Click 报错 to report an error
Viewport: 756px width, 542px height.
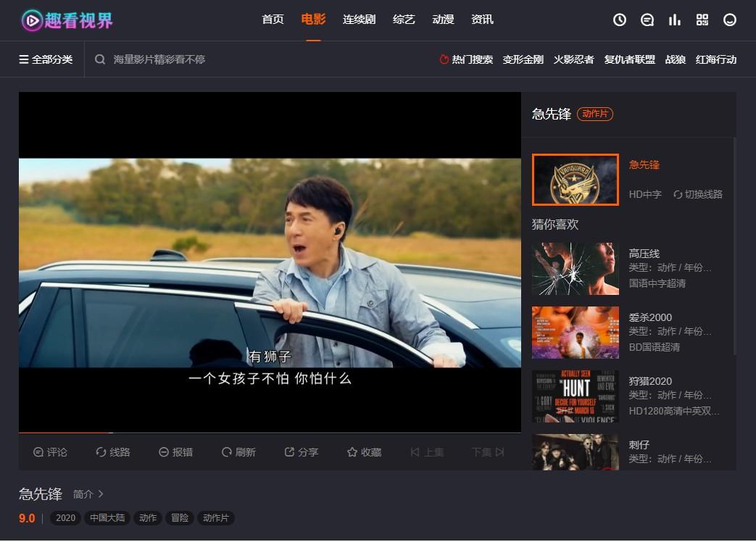(x=175, y=452)
